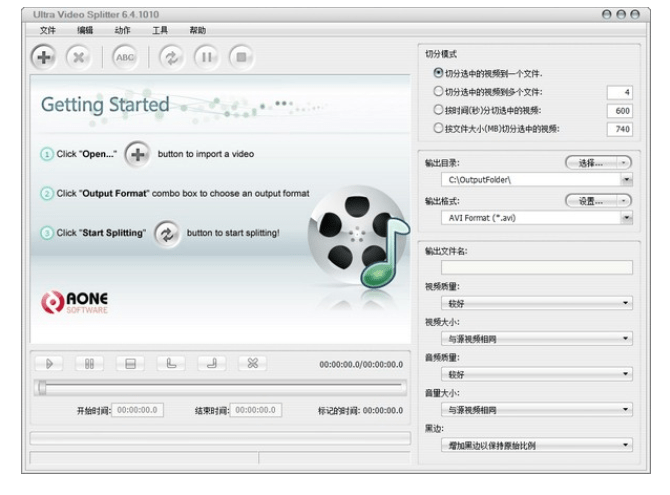Click the file count field showing 4
The width and height of the screenshot is (670, 495).
click(x=620, y=92)
